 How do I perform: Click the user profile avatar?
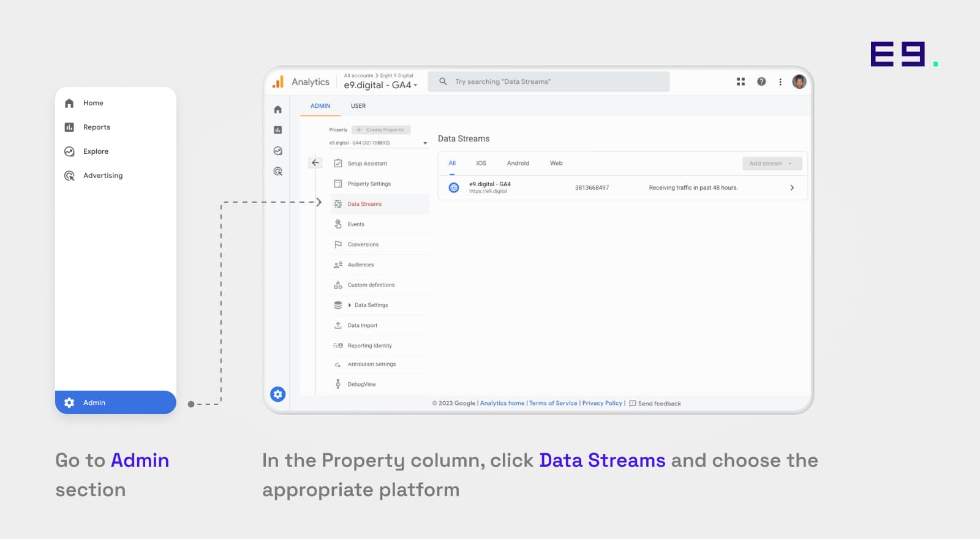coord(799,81)
